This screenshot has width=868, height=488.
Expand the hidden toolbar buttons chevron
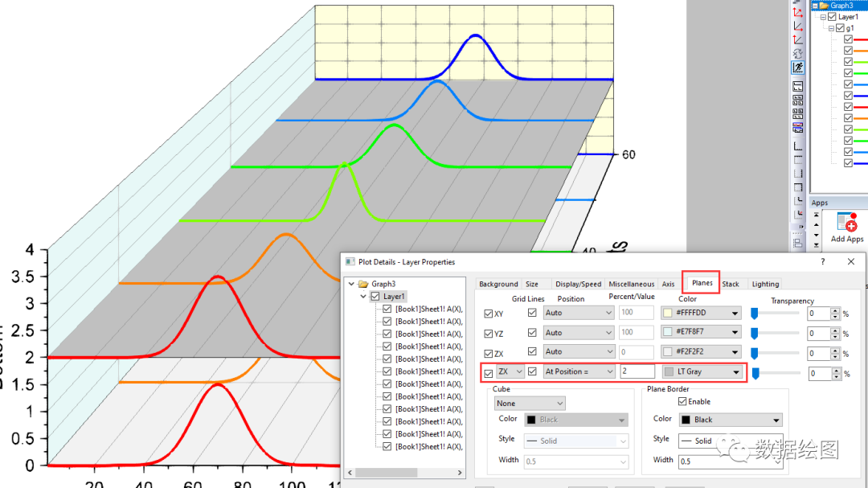pyautogui.click(x=801, y=227)
